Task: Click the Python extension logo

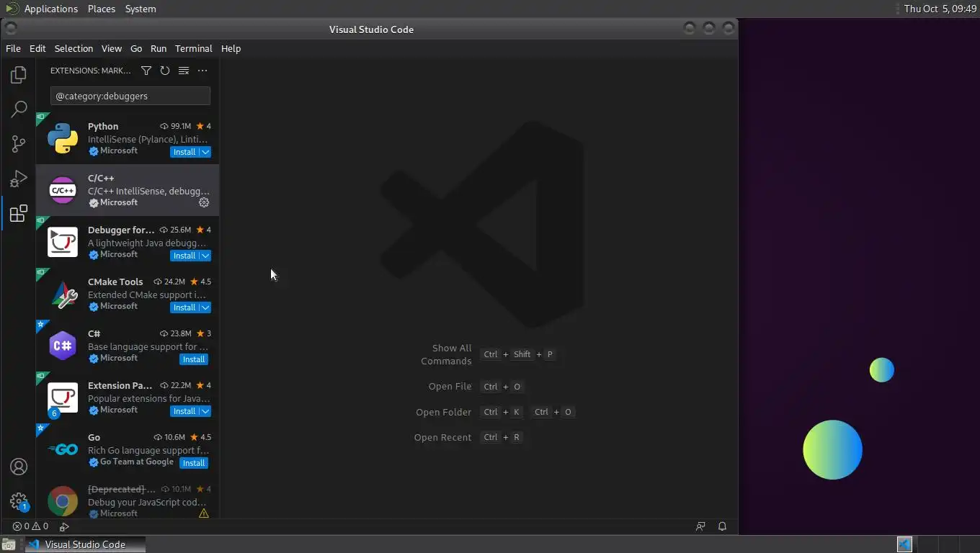Action: pos(63,138)
